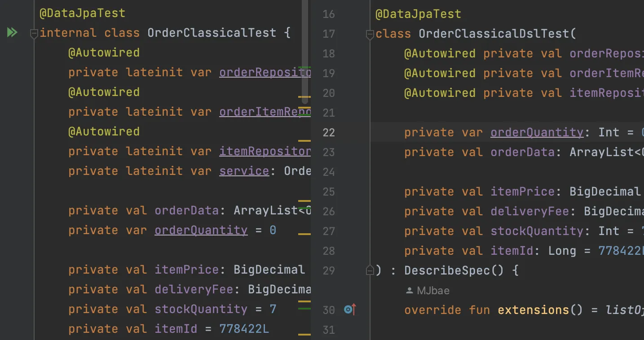Click the fold marker beside DescribeSpec()
This screenshot has width=644, height=340.
tap(370, 270)
